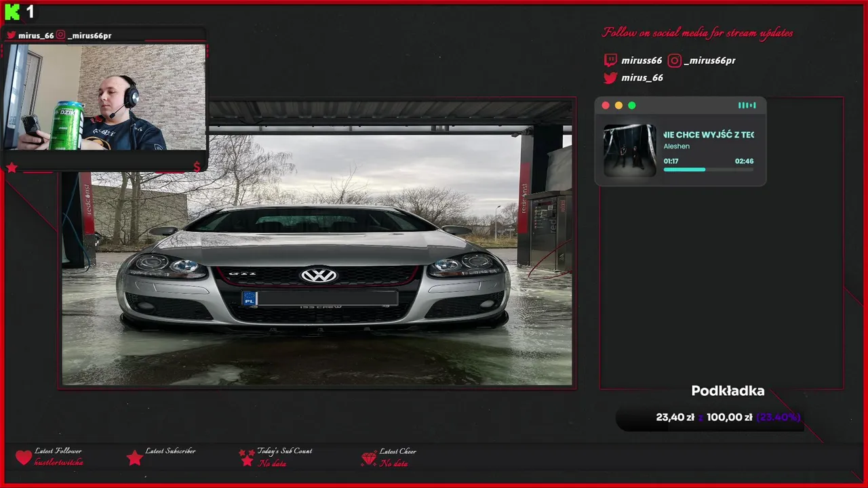Image resolution: width=868 pixels, height=488 pixels.
Task: Click the elapsed time 01:17
Action: pos(671,161)
